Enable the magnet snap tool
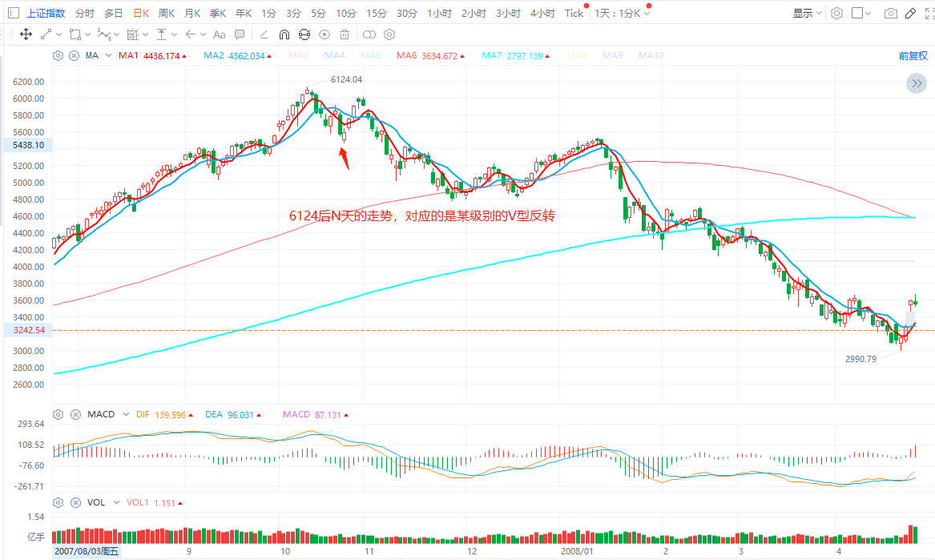The width and height of the screenshot is (935, 560). 284,34
